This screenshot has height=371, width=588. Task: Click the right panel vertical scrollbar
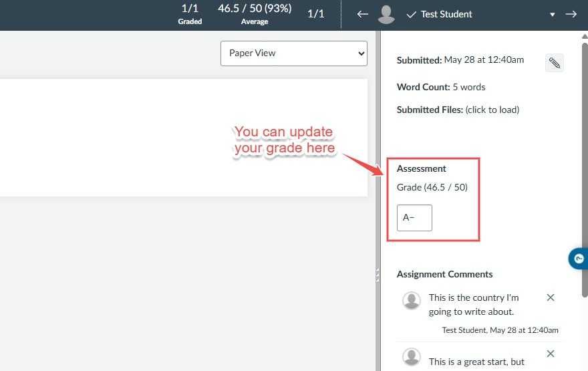[x=585, y=170]
